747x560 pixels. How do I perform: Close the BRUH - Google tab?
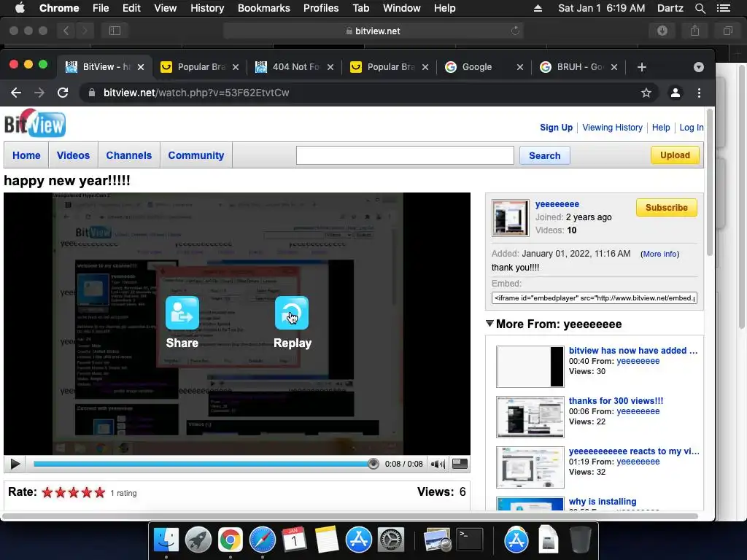[614, 67]
